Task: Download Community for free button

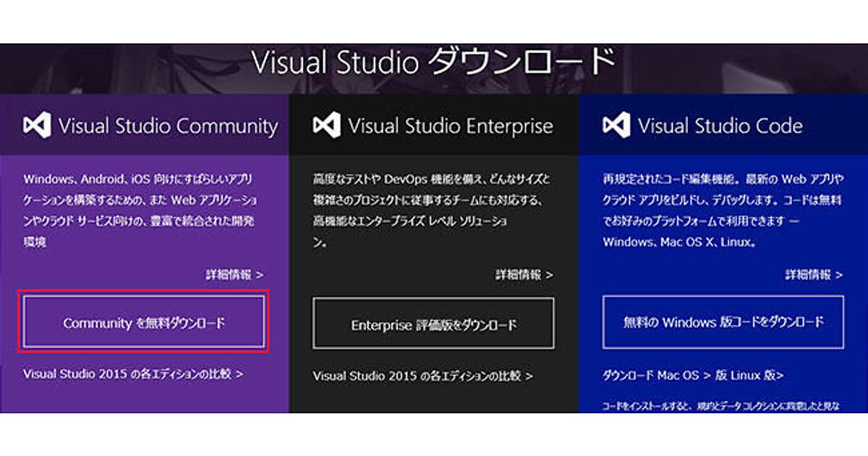Action: tap(144, 323)
